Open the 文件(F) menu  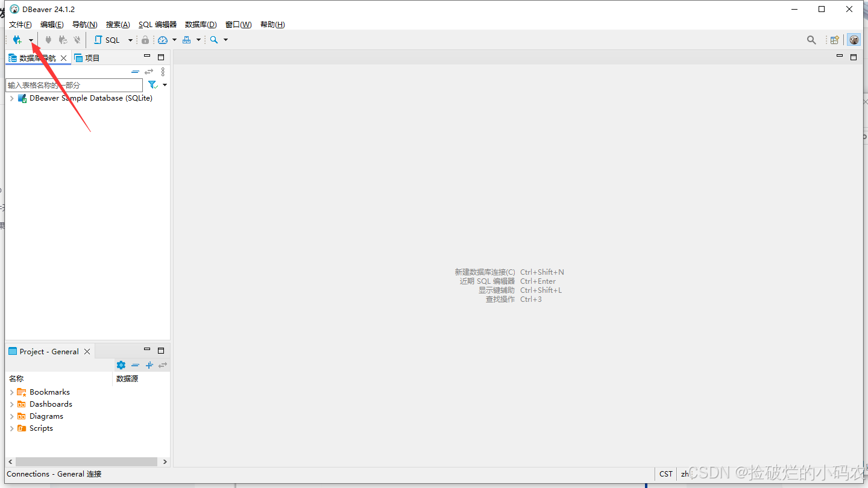pyautogui.click(x=20, y=24)
